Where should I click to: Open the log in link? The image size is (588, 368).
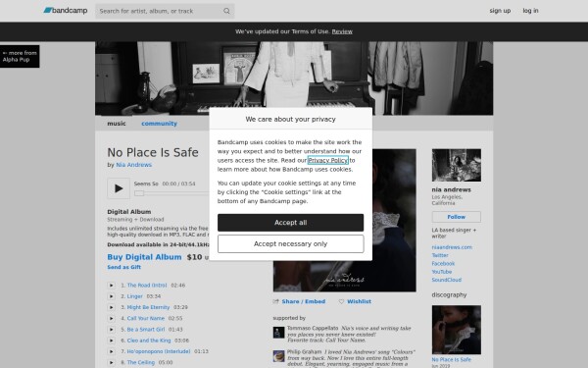click(x=530, y=11)
